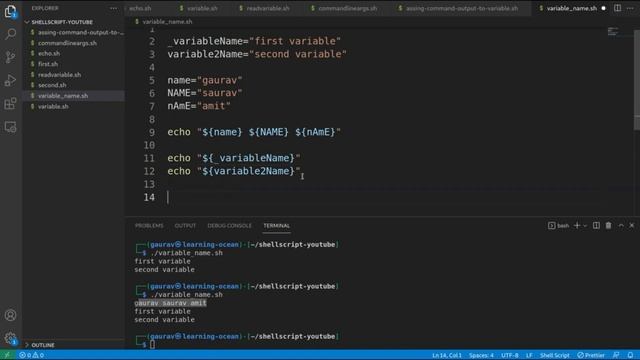
Task: Change encoding via UTF-8 status item
Action: point(510,355)
